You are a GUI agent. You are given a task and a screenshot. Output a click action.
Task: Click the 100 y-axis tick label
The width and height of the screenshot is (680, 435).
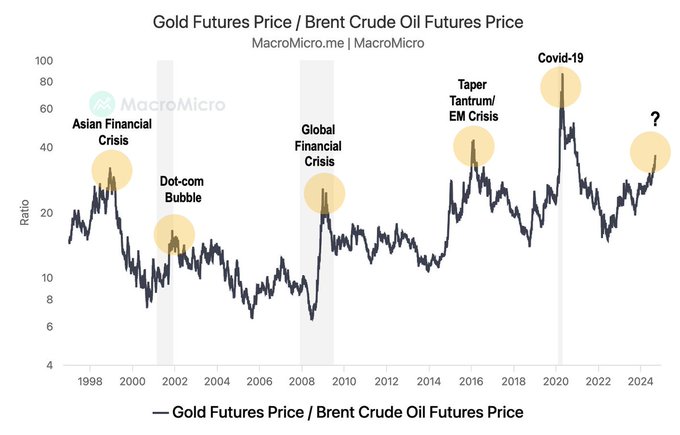point(43,61)
